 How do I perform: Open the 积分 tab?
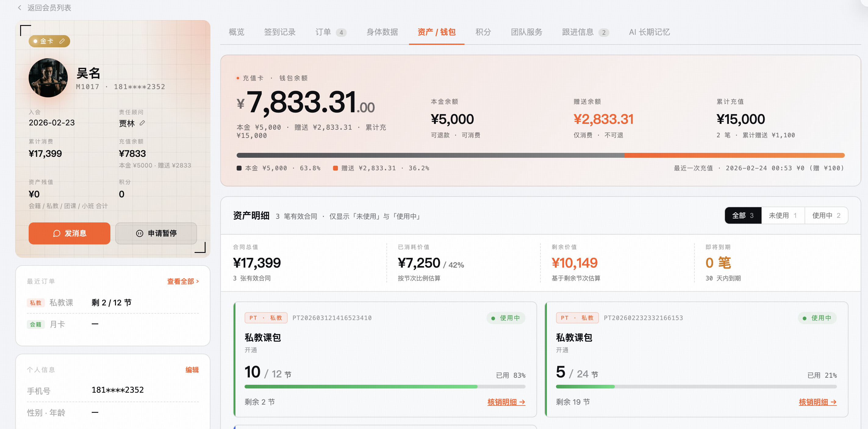tap(483, 32)
